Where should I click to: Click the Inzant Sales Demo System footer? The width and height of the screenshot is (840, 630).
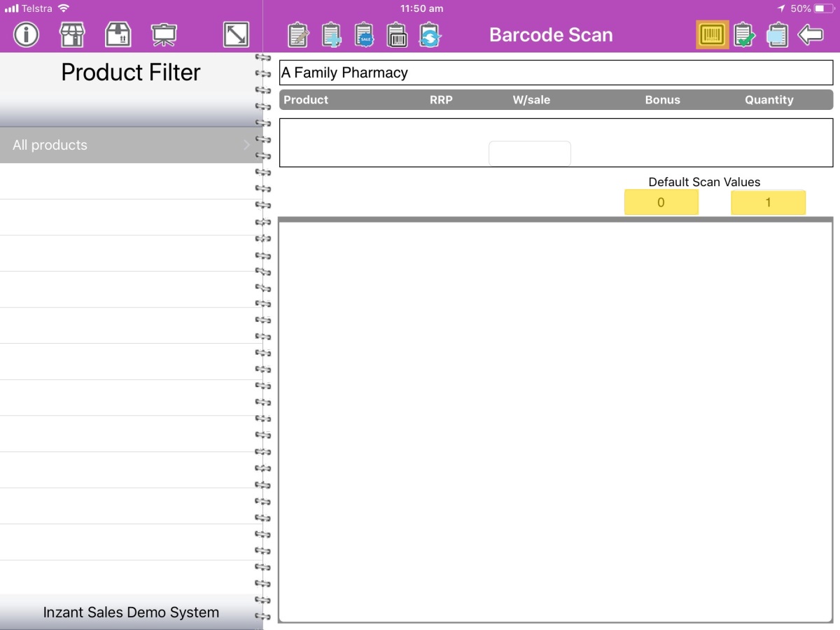click(x=131, y=612)
